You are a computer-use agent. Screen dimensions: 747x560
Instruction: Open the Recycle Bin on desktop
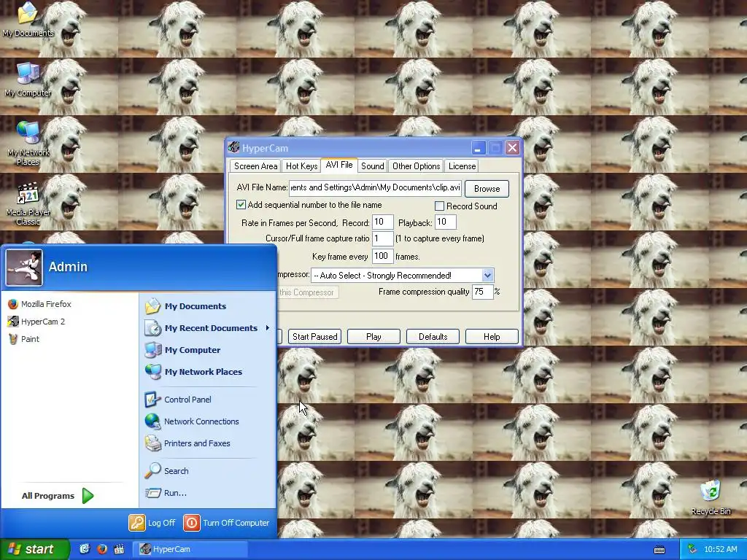[711, 498]
